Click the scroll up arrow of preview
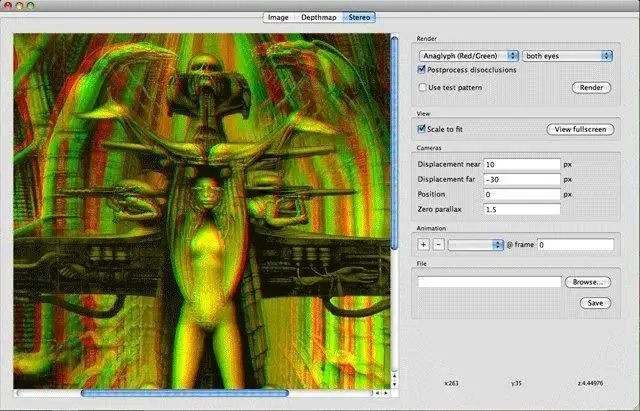Screen dimensions: 640x411 tap(394, 374)
